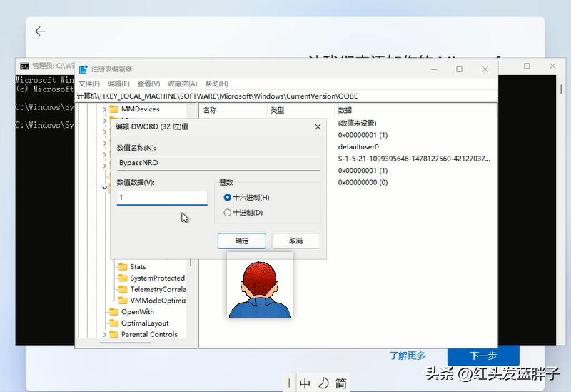The height and width of the screenshot is (392, 571).
Task: Open the 帮助(H) menu
Action: 217,84
